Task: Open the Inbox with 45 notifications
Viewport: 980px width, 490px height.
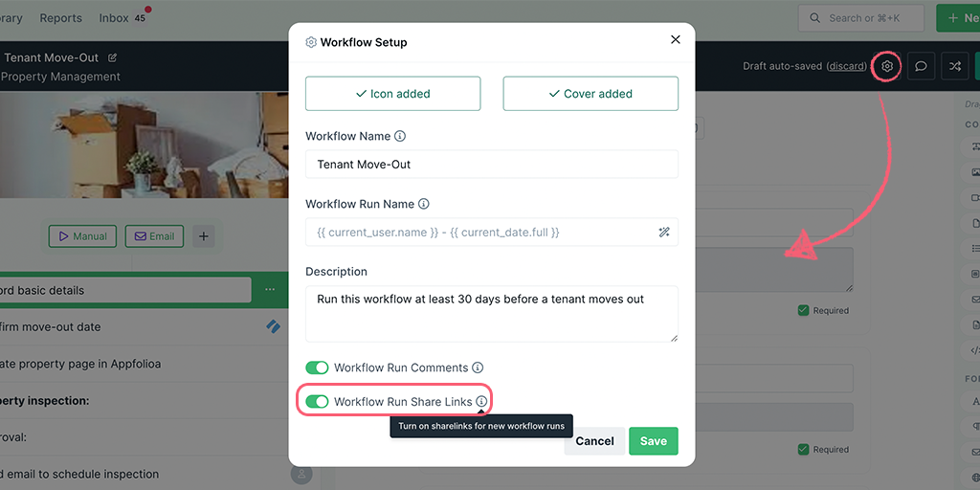Action: (x=123, y=18)
